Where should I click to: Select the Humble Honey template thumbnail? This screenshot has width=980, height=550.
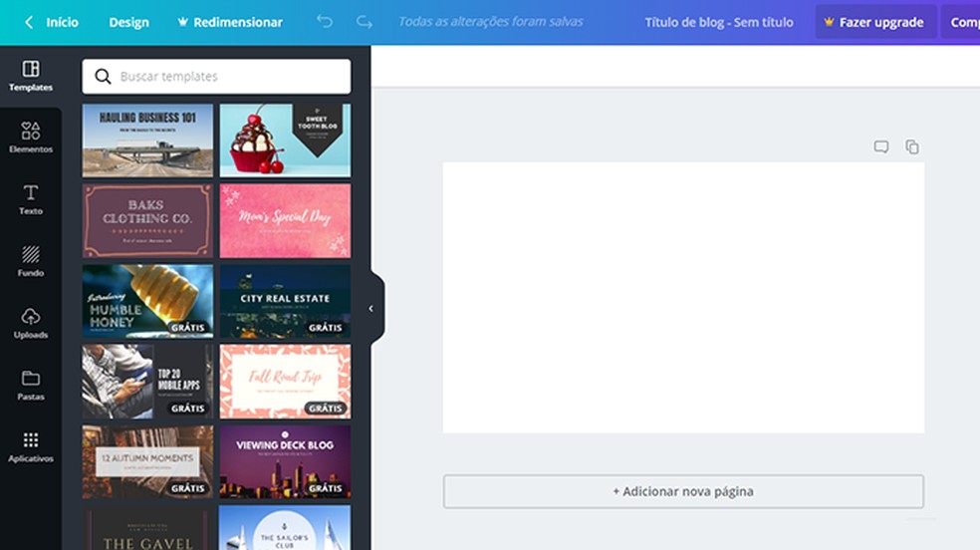147,301
